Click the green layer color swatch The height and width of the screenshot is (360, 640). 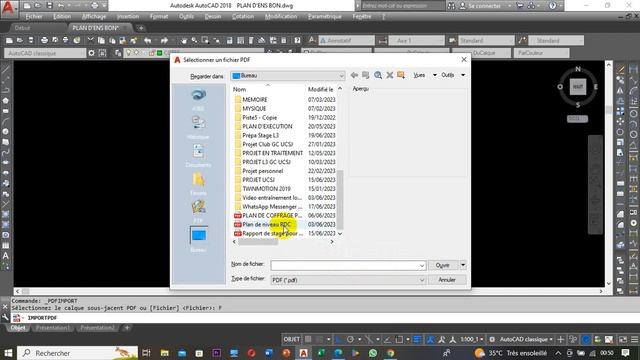160,53
